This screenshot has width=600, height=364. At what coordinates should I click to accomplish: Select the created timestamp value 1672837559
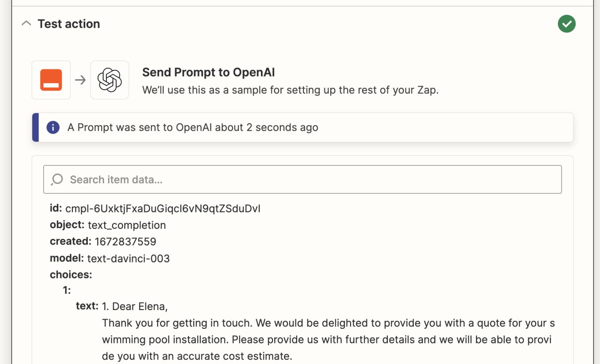point(126,242)
